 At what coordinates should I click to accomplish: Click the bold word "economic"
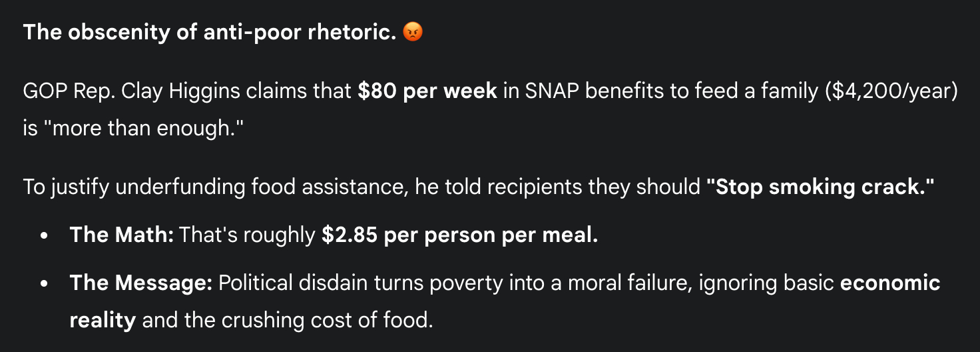[890, 283]
